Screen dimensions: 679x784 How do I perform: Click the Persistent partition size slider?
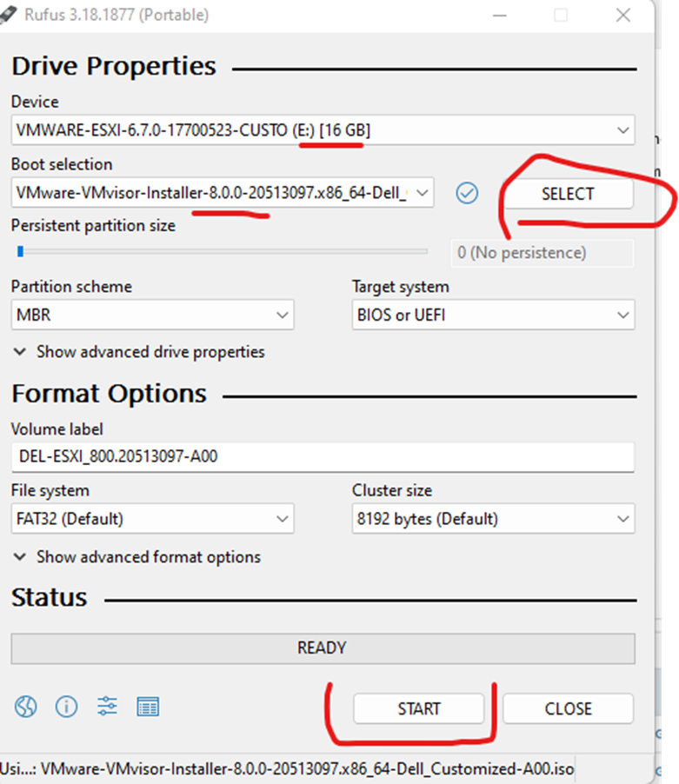pos(222,252)
